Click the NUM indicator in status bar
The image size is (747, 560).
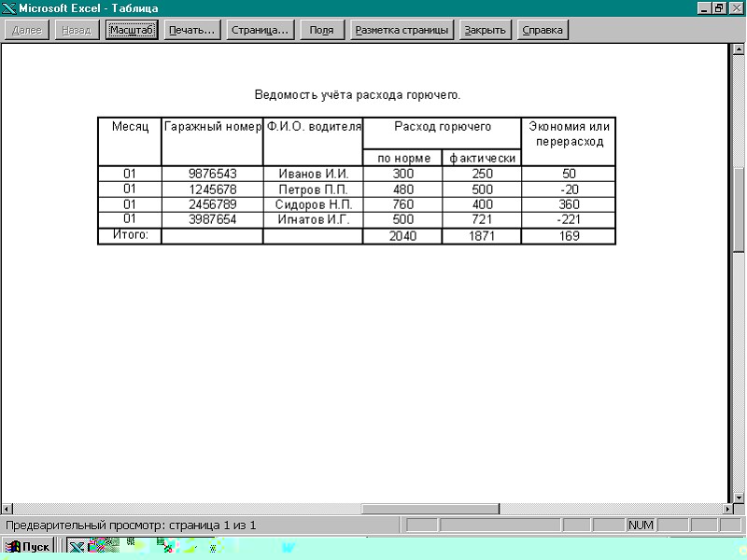(x=641, y=525)
